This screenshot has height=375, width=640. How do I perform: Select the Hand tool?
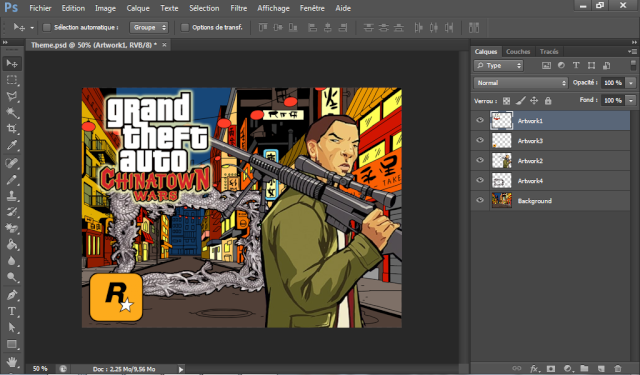tap(12, 361)
